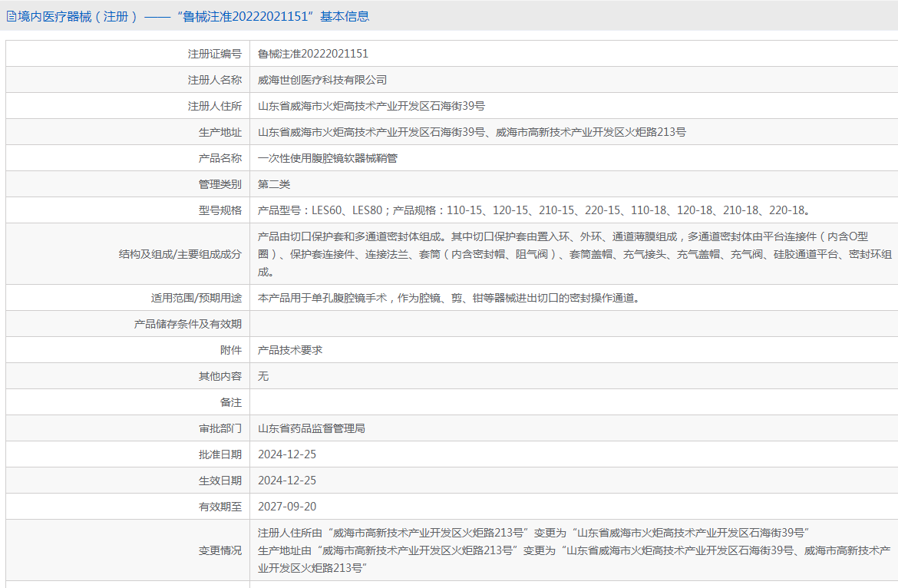The height and width of the screenshot is (588, 898).
Task: Select the effective date 2024-12-25 in 生效日期 row
Action: click(287, 481)
